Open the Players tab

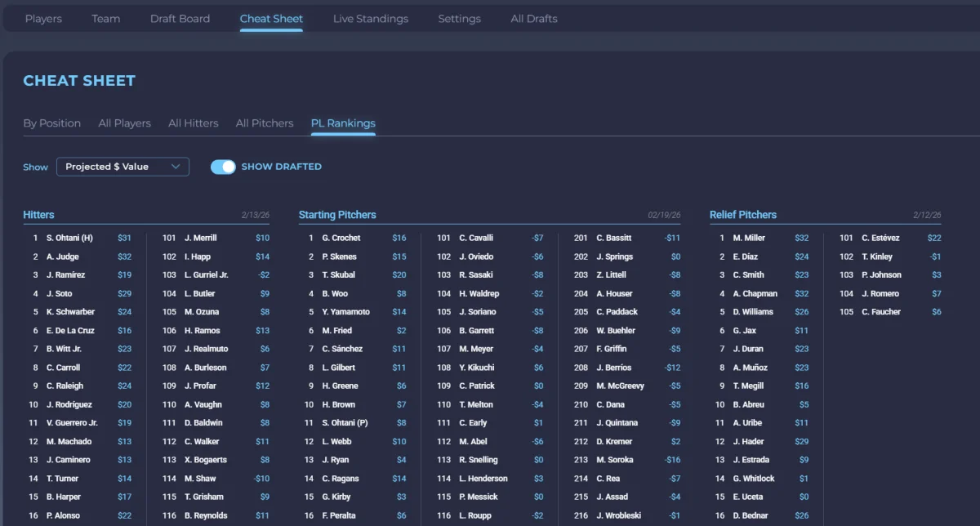[x=43, y=18]
